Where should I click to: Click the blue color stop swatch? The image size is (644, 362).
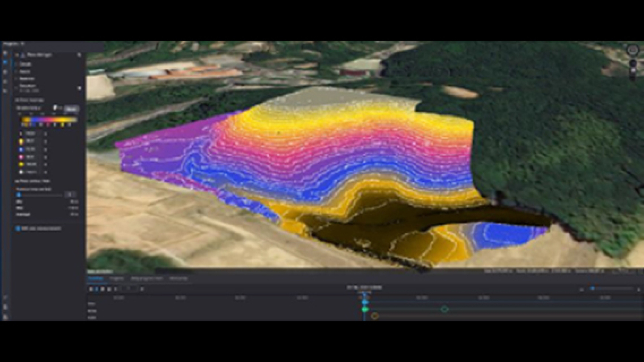tap(21, 149)
